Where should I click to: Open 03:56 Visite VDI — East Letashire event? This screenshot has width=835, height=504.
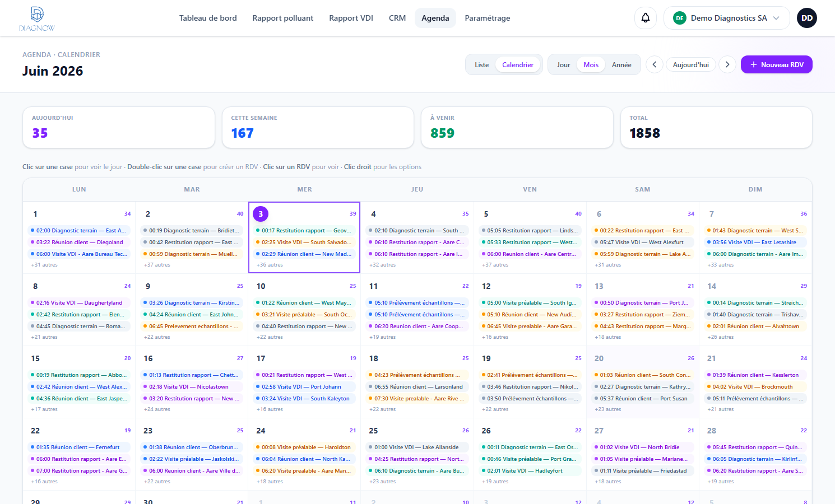[x=755, y=242]
